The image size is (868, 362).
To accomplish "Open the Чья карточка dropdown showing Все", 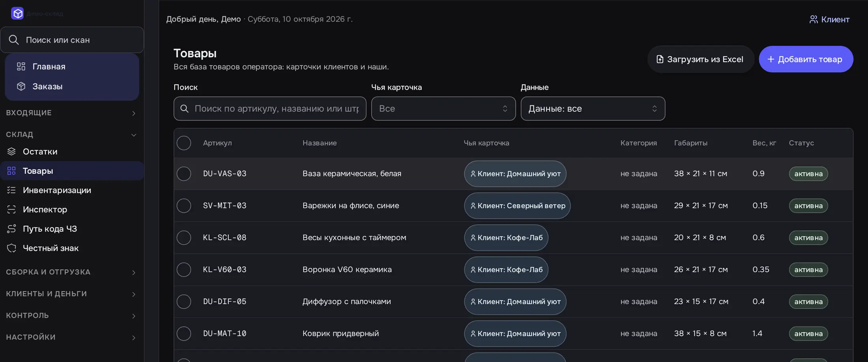I will [443, 109].
